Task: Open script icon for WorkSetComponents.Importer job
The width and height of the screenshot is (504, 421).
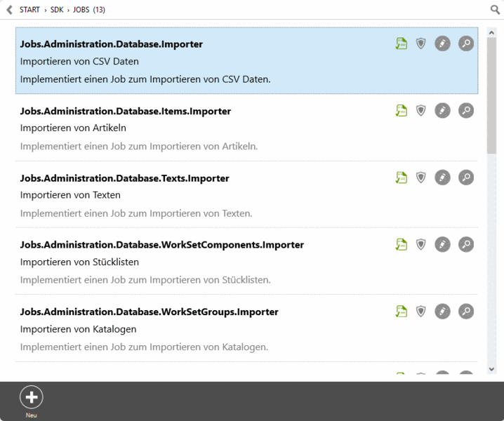Action: (x=401, y=244)
